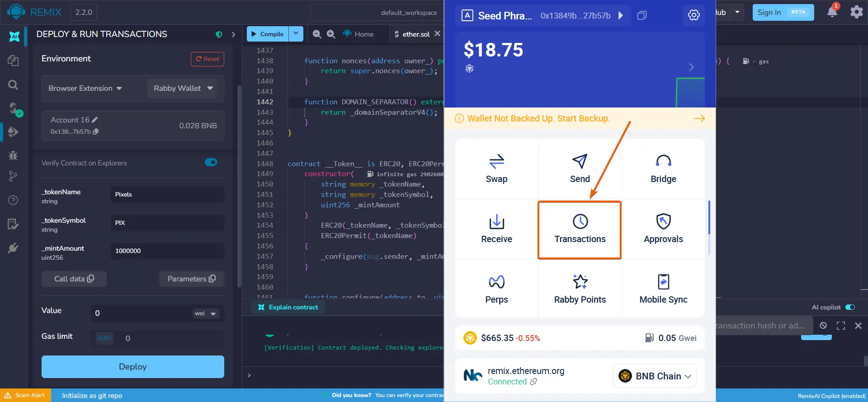Open the Git source control sidebar icon
868x402 pixels.
click(13, 176)
